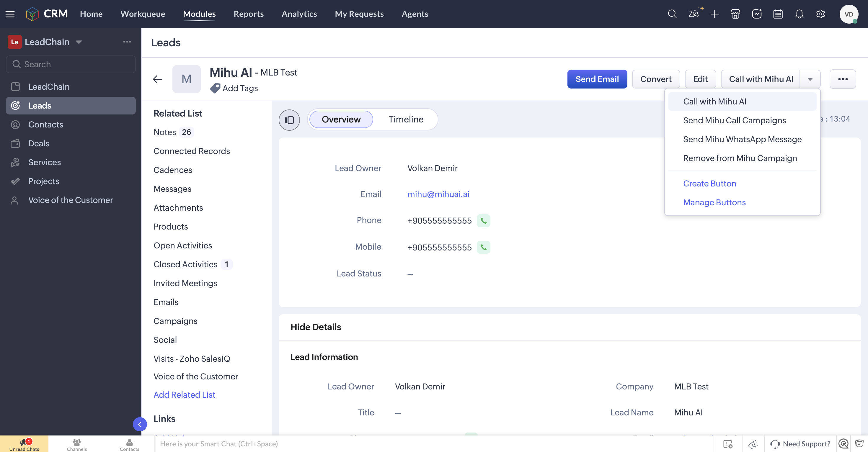Open the motivator chart icon
The height and width of the screenshot is (452, 868).
756,14
